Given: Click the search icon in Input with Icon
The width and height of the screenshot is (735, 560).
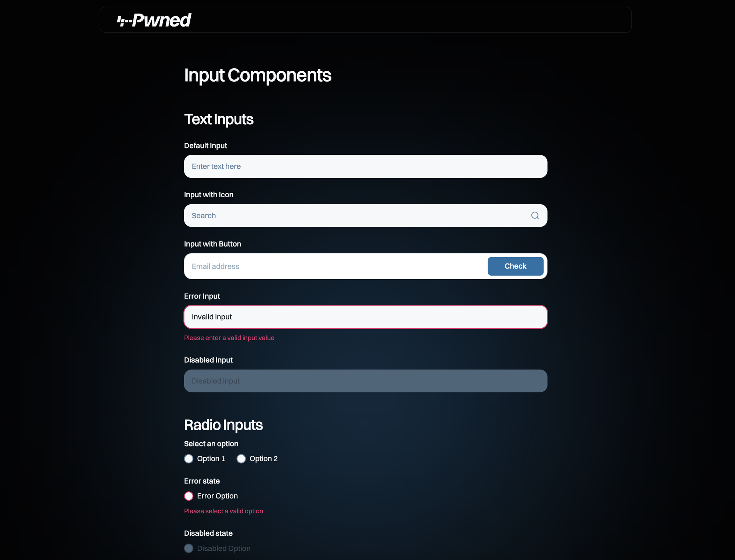Looking at the screenshot, I should (x=534, y=215).
